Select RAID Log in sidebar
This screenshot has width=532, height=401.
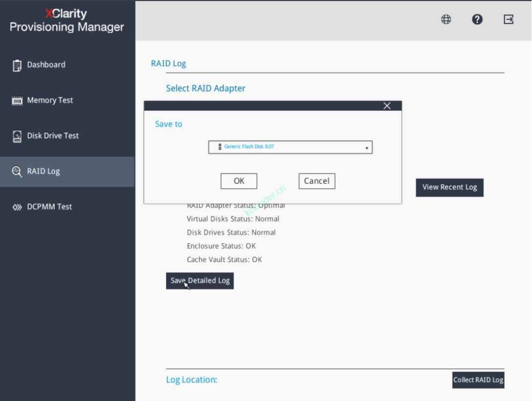click(67, 172)
